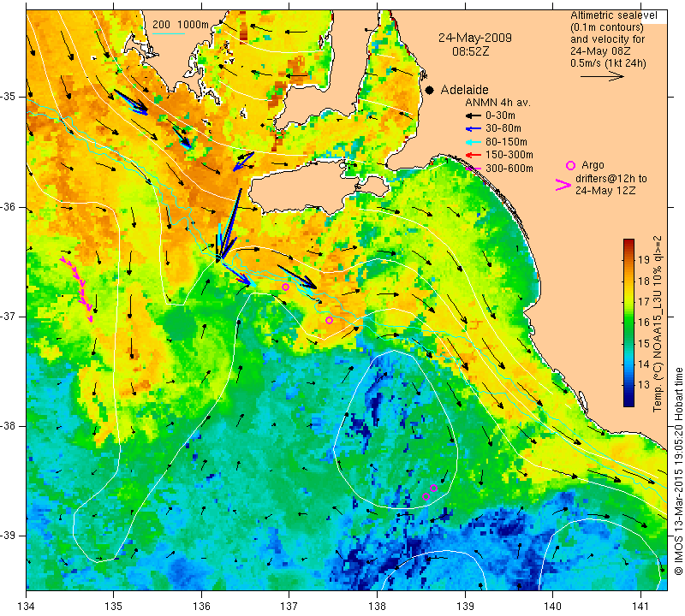Click the colorbar label '13'

tap(644, 385)
